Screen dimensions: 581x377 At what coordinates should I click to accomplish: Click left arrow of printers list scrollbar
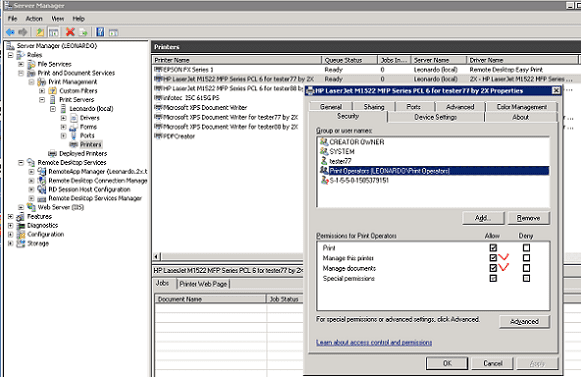coord(157,256)
